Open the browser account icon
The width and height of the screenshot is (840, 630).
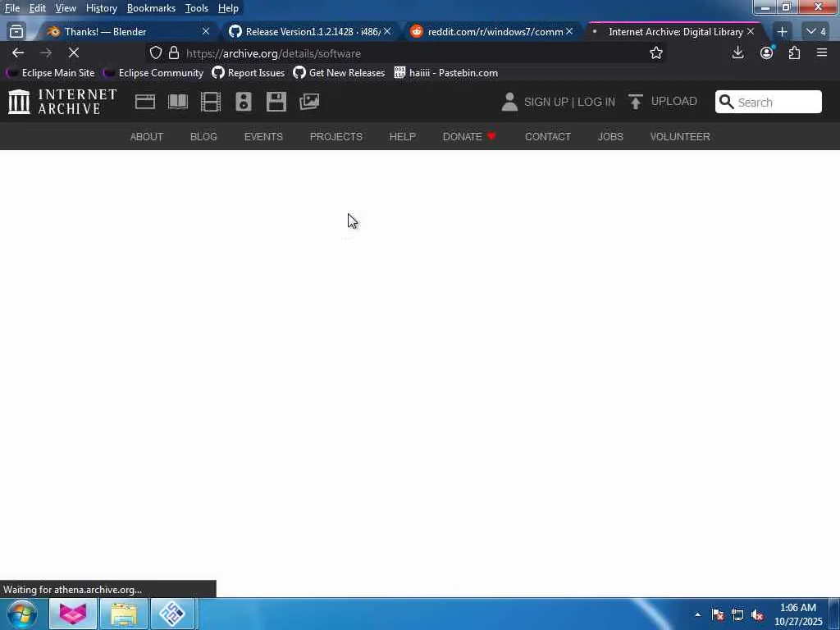[767, 52]
